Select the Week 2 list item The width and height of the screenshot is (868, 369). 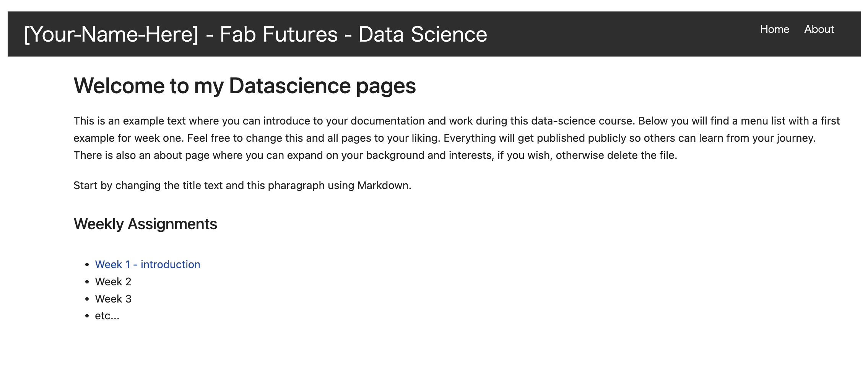click(113, 282)
